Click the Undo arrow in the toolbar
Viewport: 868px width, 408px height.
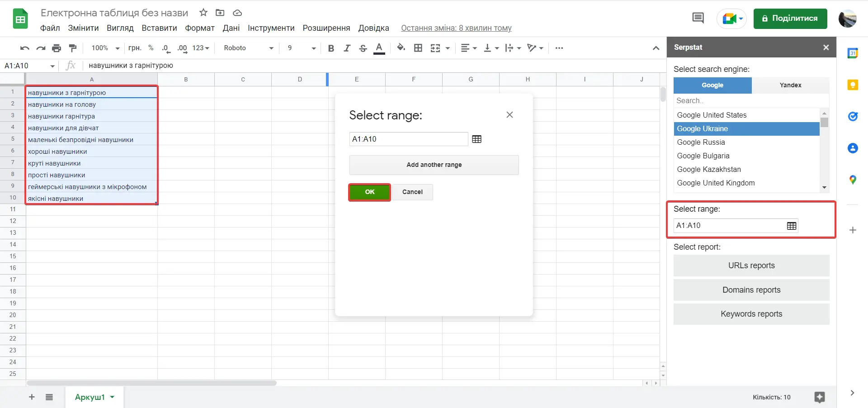pyautogui.click(x=25, y=48)
